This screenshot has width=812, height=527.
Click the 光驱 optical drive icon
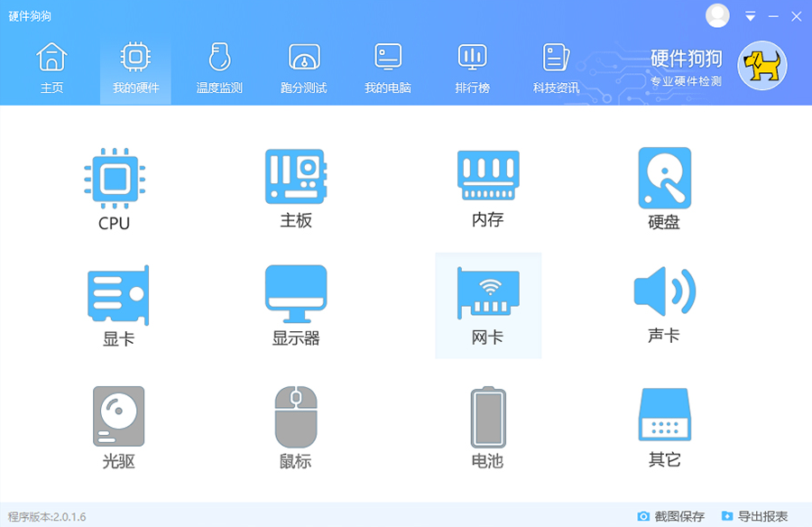click(118, 427)
